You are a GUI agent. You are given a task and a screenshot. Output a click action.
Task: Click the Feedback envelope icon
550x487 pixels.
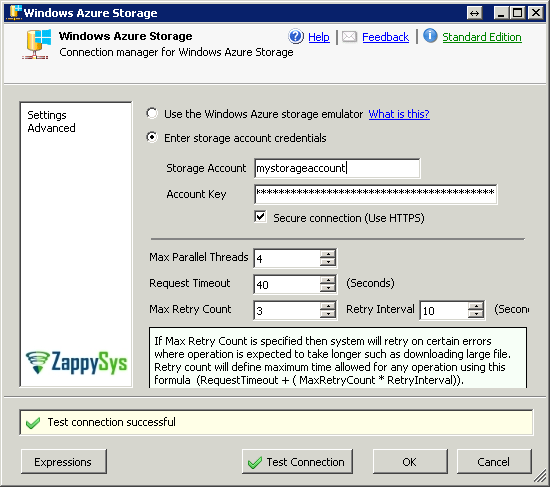pyautogui.click(x=349, y=36)
